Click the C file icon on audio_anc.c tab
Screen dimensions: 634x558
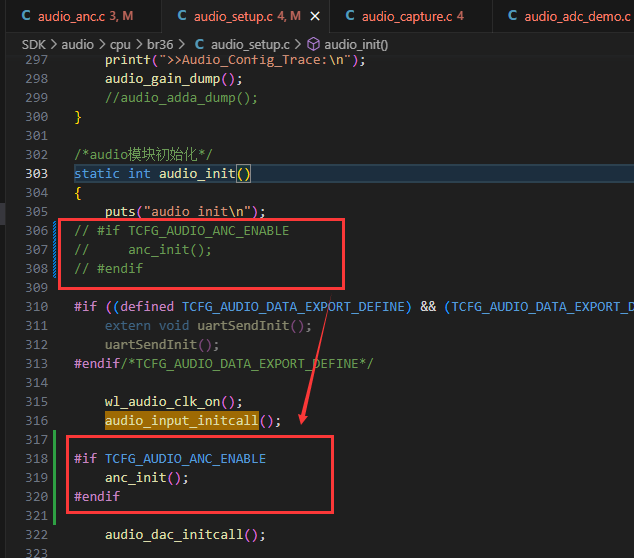pos(26,16)
